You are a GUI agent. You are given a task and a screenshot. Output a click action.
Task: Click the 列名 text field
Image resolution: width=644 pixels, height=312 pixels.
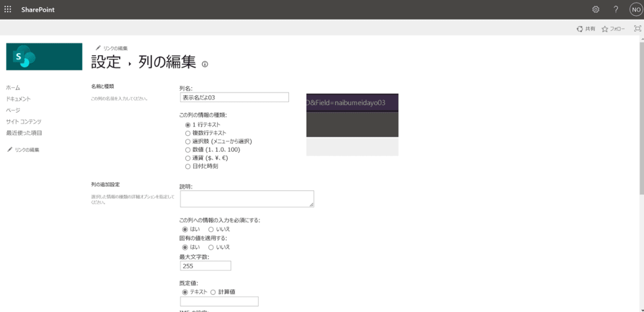tap(235, 97)
